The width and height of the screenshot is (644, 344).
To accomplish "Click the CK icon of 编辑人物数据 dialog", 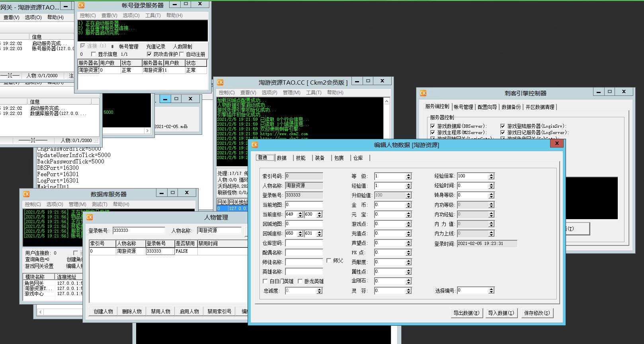I will coord(255,145).
